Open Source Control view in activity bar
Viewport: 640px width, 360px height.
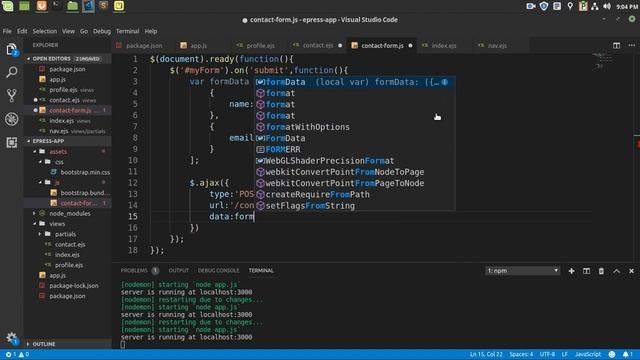point(11,96)
